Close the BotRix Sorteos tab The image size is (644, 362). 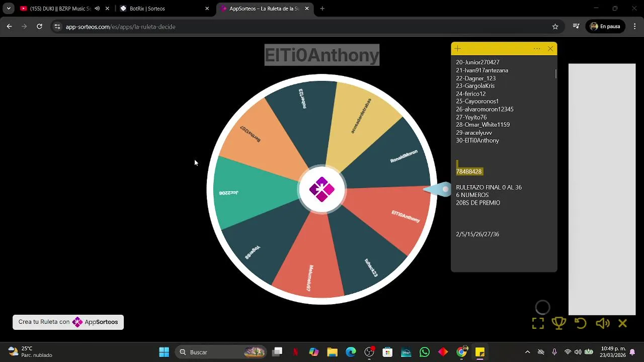(x=207, y=9)
